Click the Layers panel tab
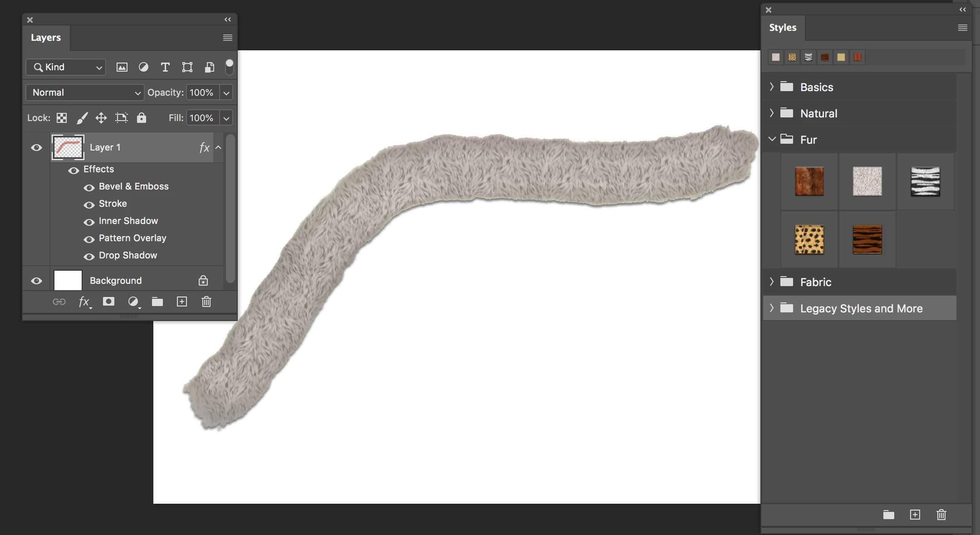This screenshot has width=980, height=535. [x=46, y=38]
